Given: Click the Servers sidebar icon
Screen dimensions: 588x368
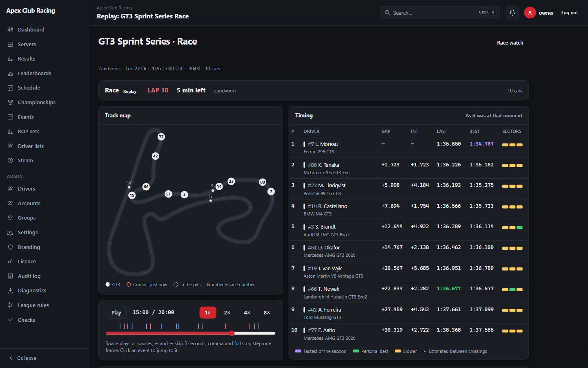Looking at the screenshot, I should tap(10, 44).
